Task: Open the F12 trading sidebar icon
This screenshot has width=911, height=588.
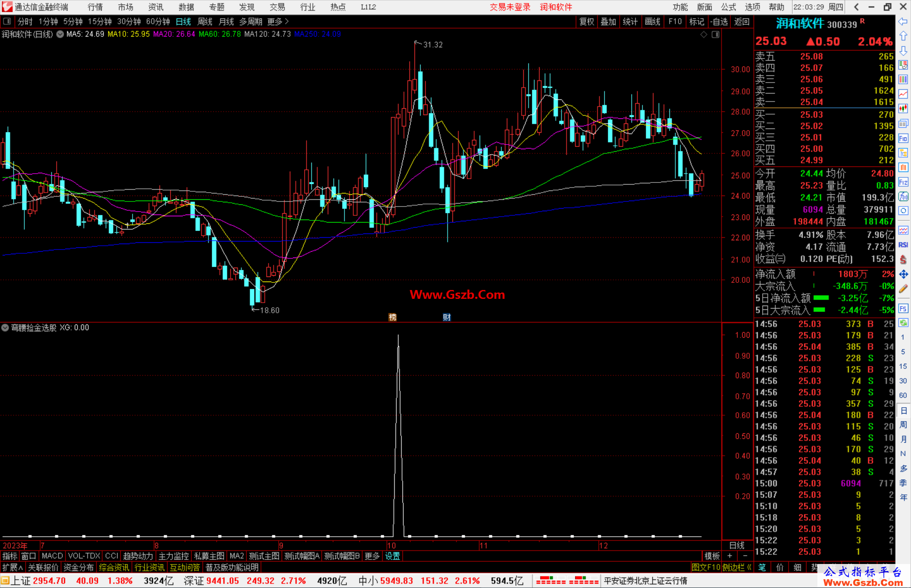Action: (x=903, y=182)
